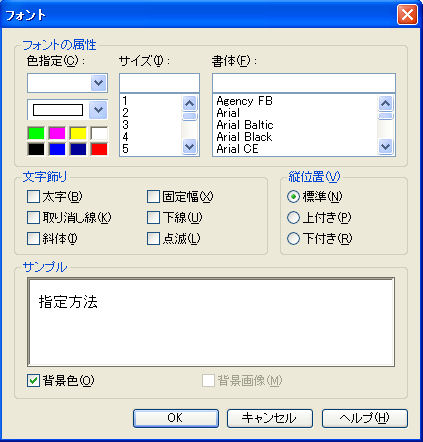Click the green color swatch
This screenshot has height=442, width=423.
36,133
